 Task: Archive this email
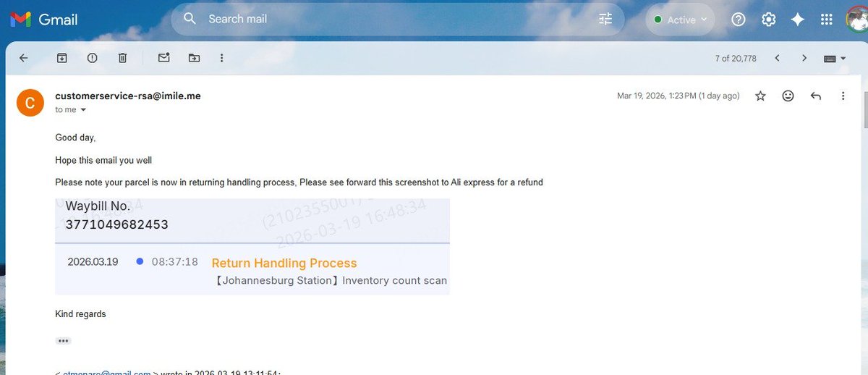pos(62,58)
